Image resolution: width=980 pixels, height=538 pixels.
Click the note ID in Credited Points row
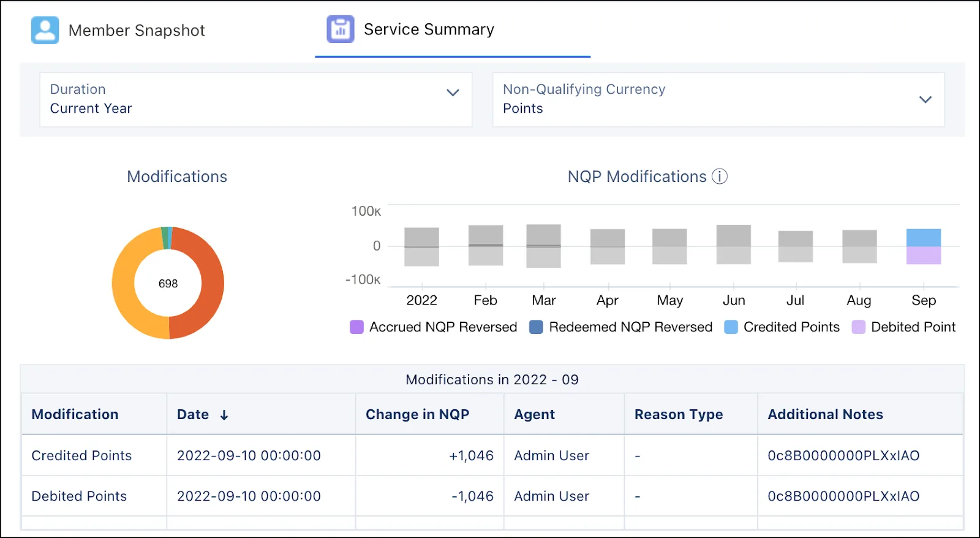[843, 456]
